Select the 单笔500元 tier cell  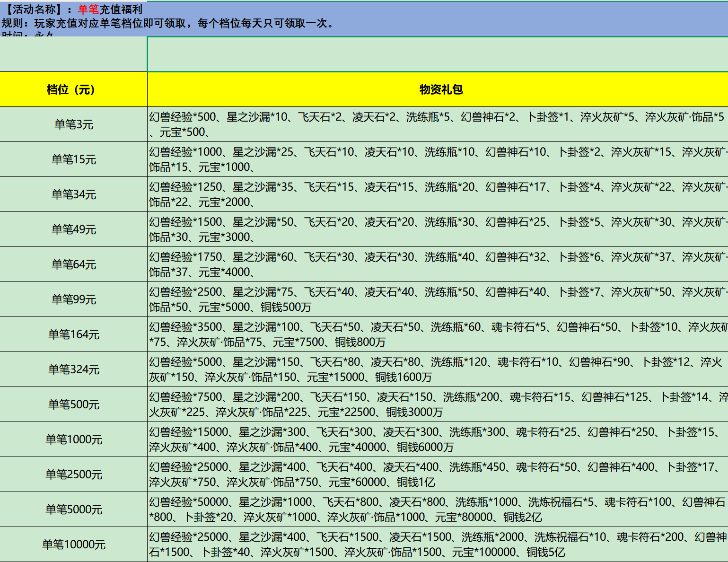[x=73, y=404]
